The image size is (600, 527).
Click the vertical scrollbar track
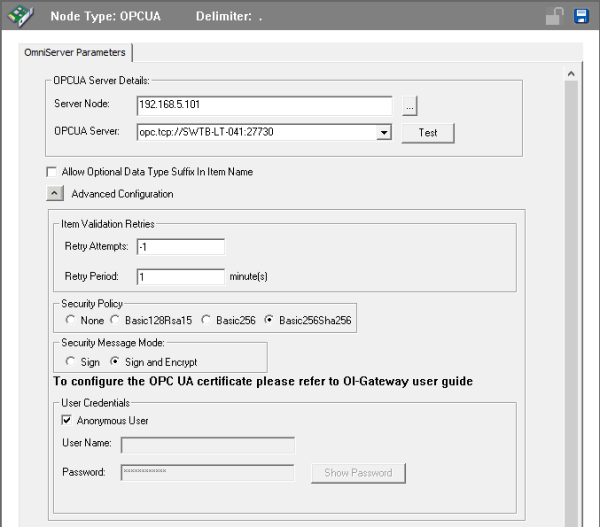pos(571,302)
